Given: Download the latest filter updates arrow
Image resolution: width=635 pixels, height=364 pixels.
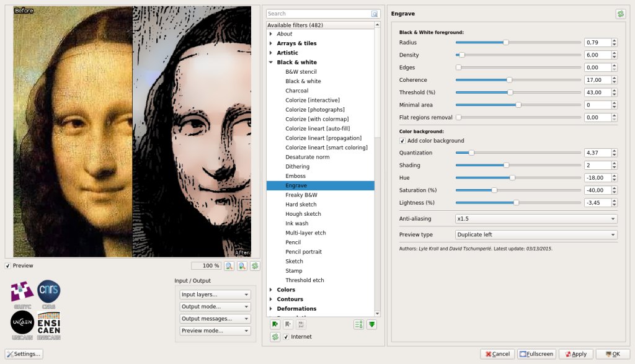Looking at the screenshot, I should click(x=372, y=324).
